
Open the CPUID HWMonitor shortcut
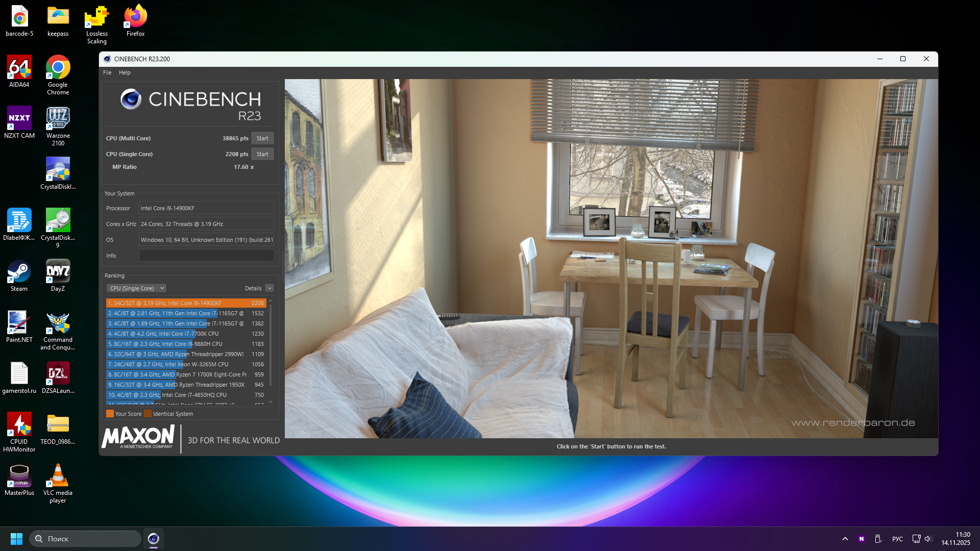coord(19,425)
